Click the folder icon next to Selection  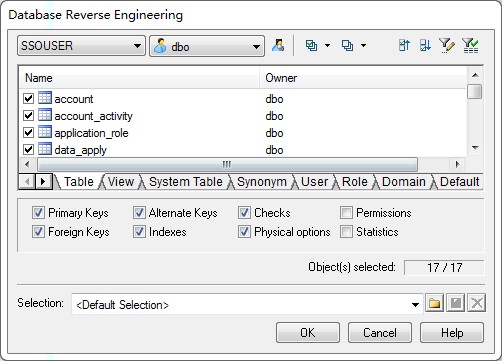tap(434, 303)
